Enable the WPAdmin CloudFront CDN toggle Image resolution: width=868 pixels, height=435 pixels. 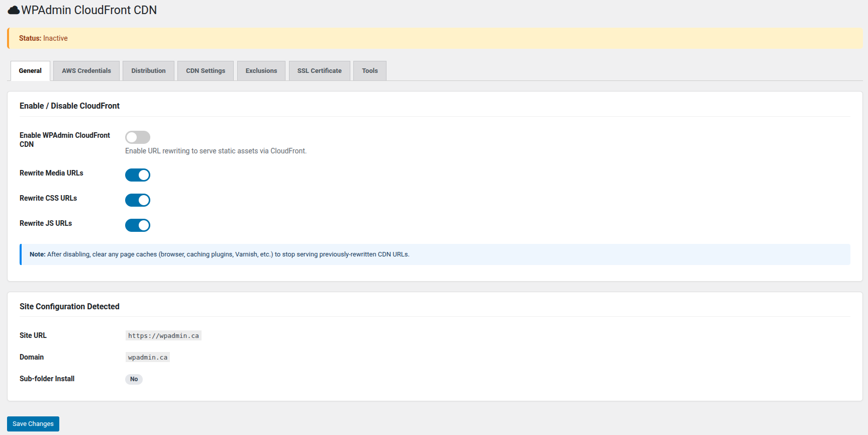click(137, 137)
